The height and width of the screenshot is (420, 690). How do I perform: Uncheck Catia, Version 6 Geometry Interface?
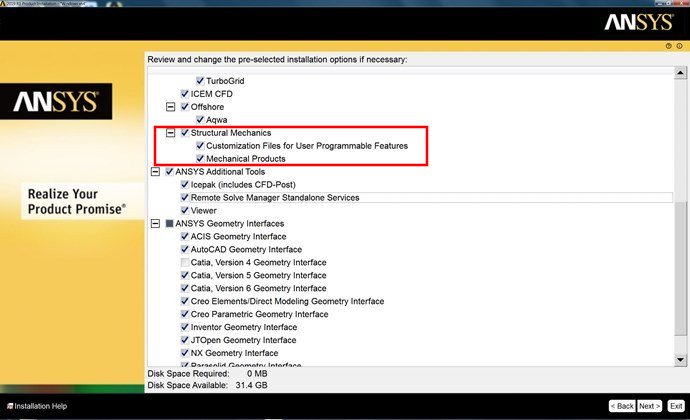pos(185,288)
